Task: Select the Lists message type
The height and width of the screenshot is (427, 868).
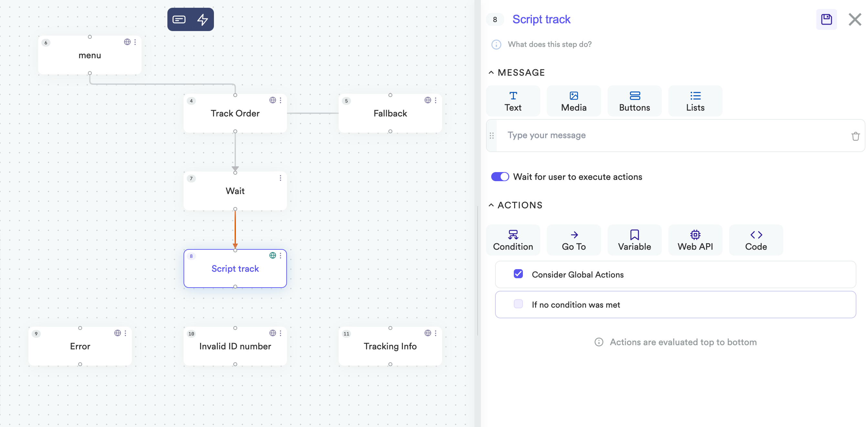Action: (695, 101)
